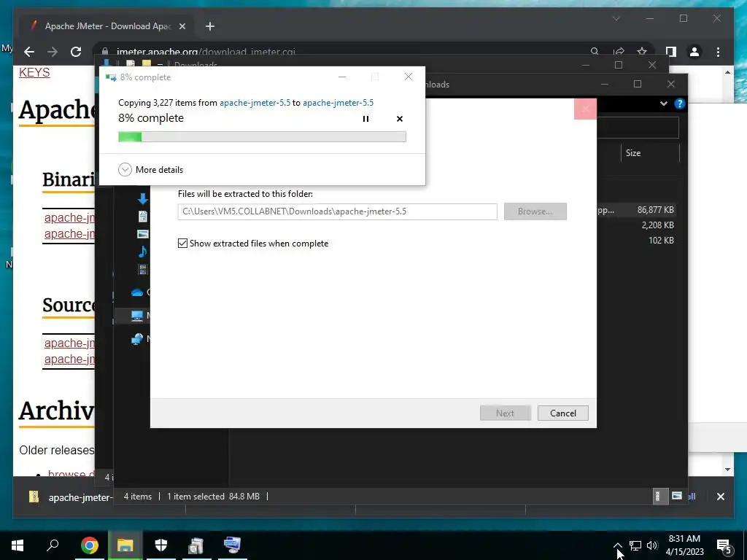Select This PC in Explorer navigation pane
Image resolution: width=747 pixels, height=560 pixels.
[138, 315]
